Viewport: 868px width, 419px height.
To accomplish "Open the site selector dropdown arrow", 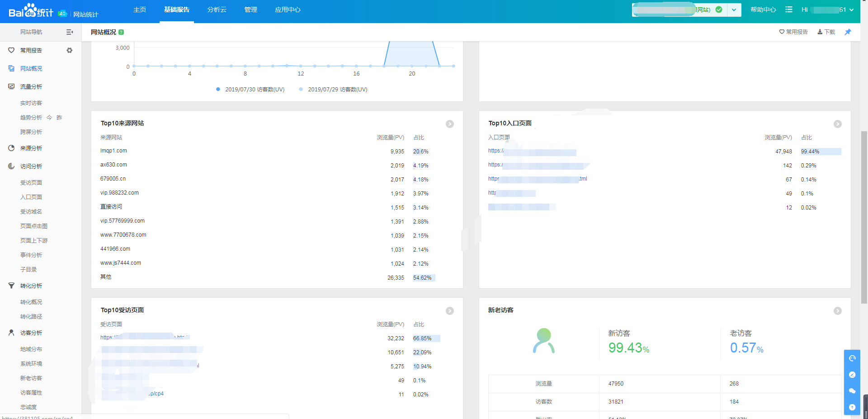I will coord(734,10).
